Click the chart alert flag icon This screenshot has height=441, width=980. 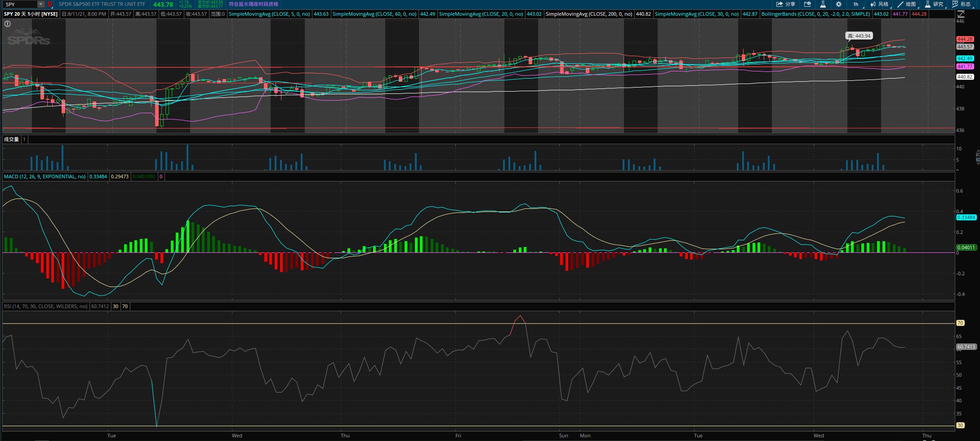tap(807, 4)
